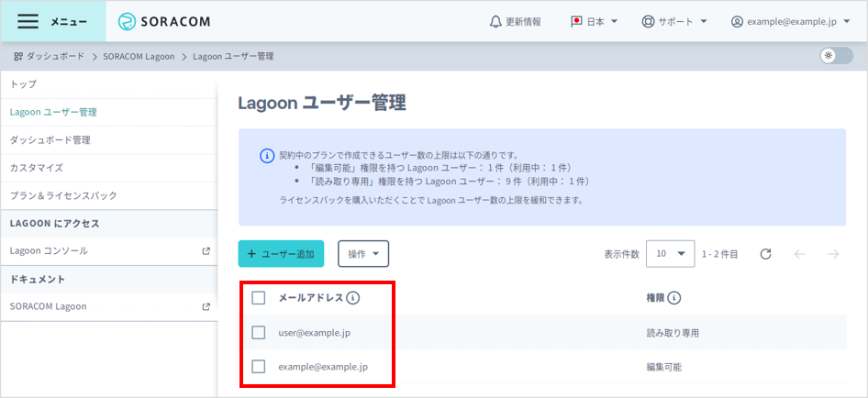Open 更新情報 bell notifications
This screenshot has height=398, width=868.
(496, 22)
